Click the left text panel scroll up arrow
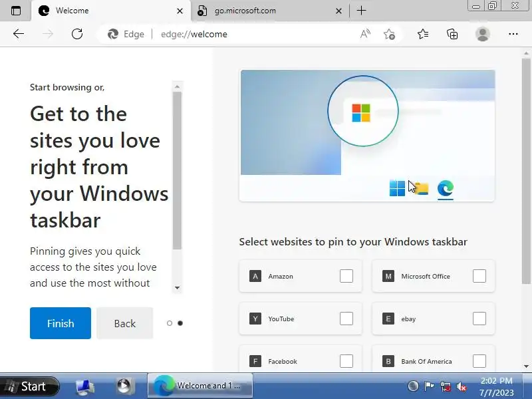 tap(177, 86)
